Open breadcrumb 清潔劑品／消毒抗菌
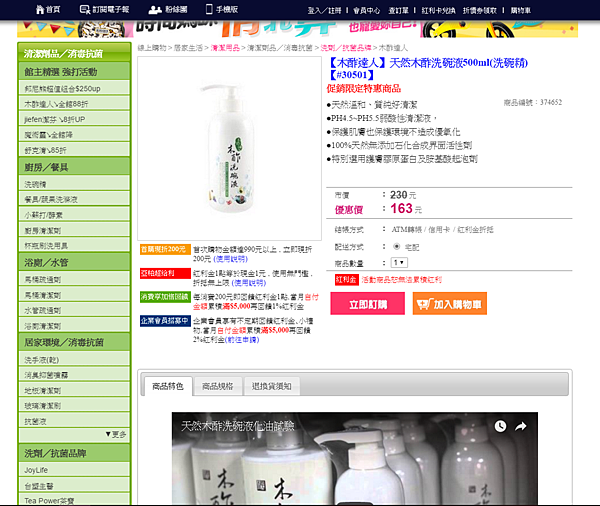 [280, 48]
